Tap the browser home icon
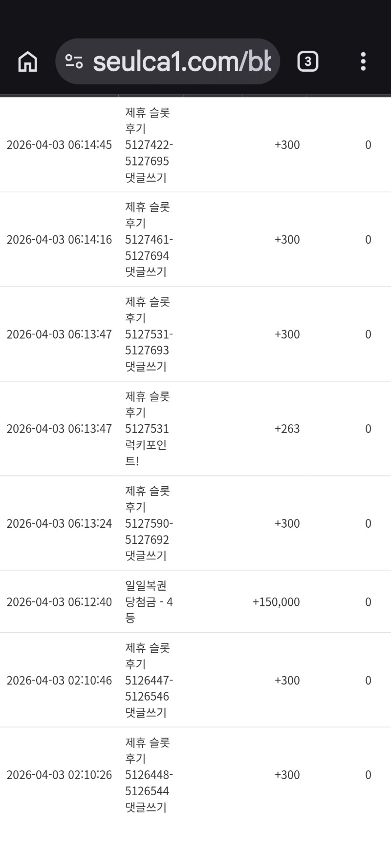391x868 pixels. (x=28, y=62)
